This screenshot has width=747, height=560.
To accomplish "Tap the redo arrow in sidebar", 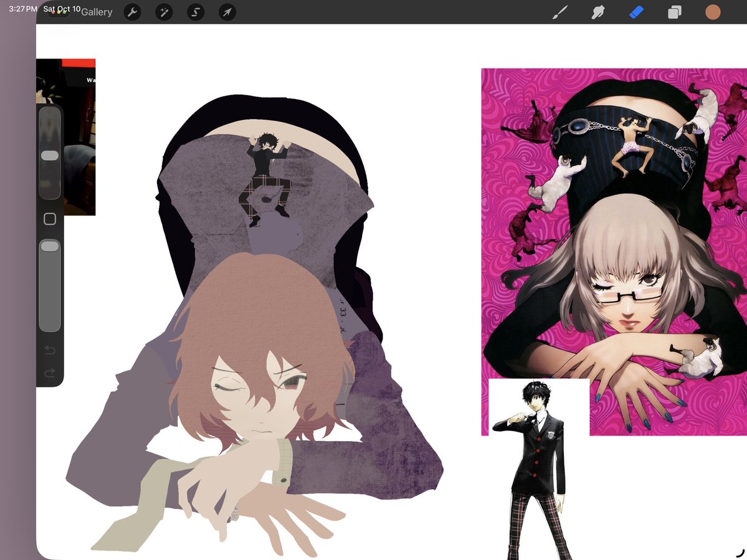I will pos(50,373).
